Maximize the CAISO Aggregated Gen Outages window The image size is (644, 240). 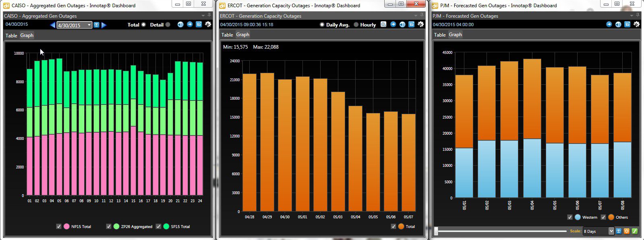click(x=188, y=4)
